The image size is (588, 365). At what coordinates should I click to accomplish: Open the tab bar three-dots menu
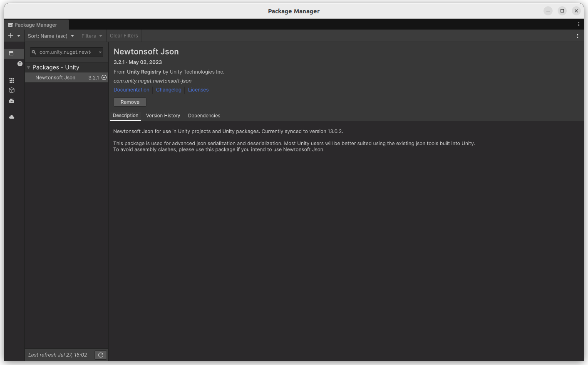pyautogui.click(x=579, y=24)
